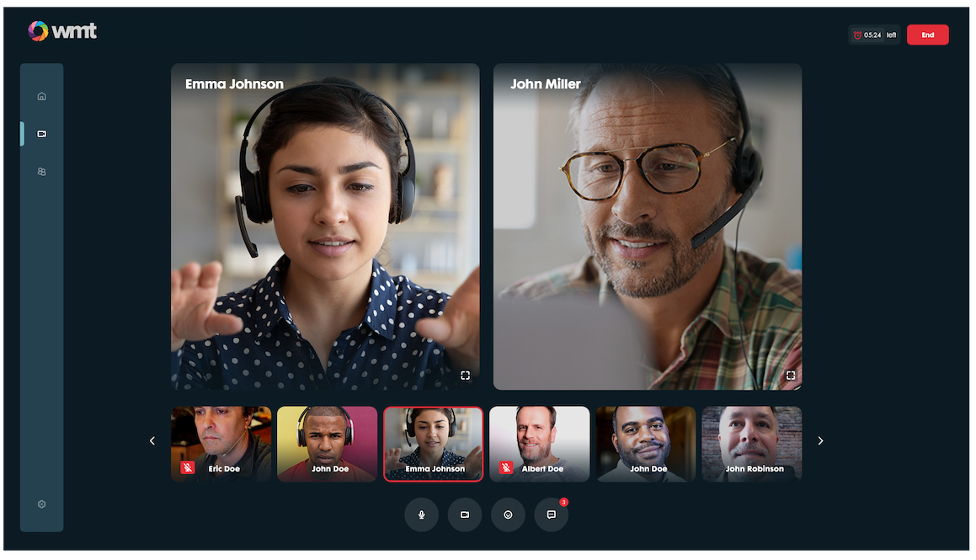Open settings gear in sidebar
The width and height of the screenshot is (976, 560).
tap(42, 504)
